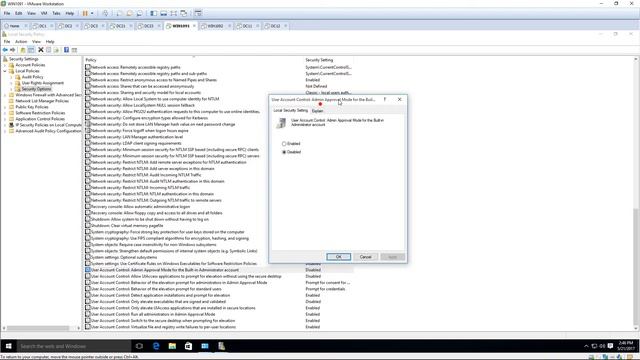Switch to the Local Security Setting tab
This screenshot has height=360, width=640.
291,110
